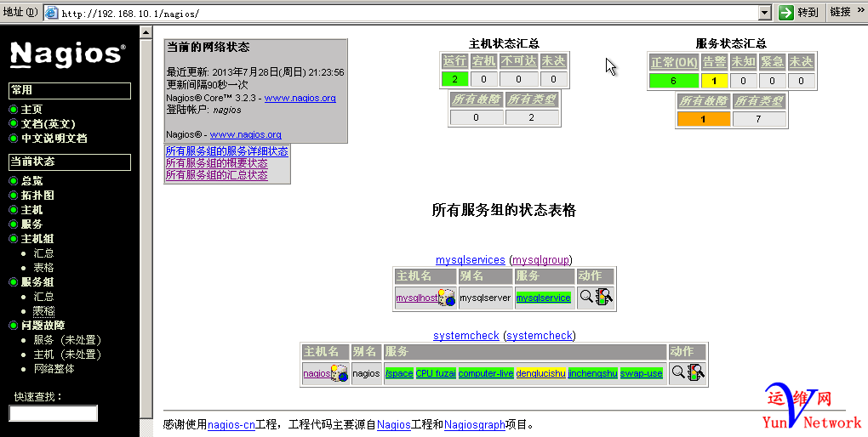Click host 宕机 header link
Image resolution: width=868 pixels, height=437 pixels.
tap(483, 61)
